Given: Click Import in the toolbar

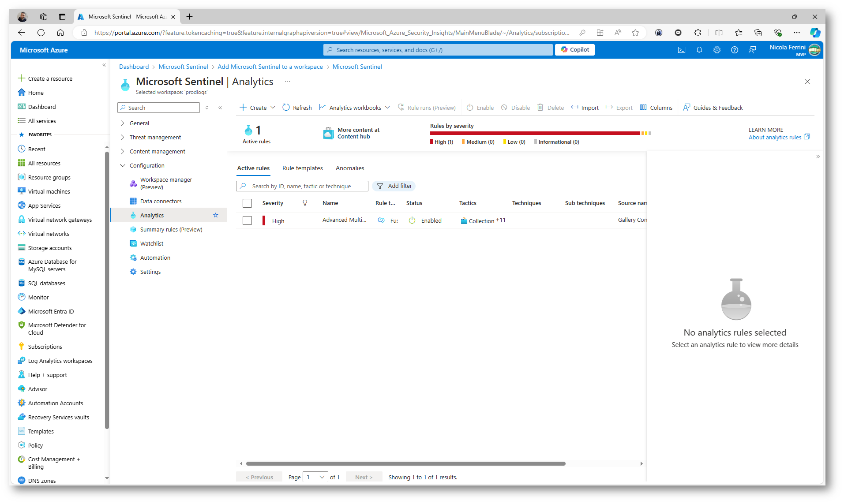Looking at the screenshot, I should coord(585,108).
